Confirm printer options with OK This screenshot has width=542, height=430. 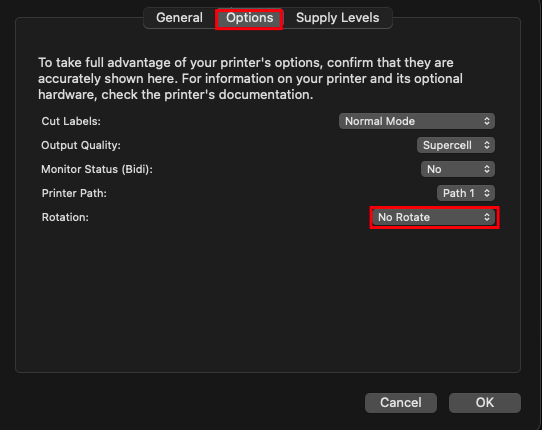click(485, 403)
